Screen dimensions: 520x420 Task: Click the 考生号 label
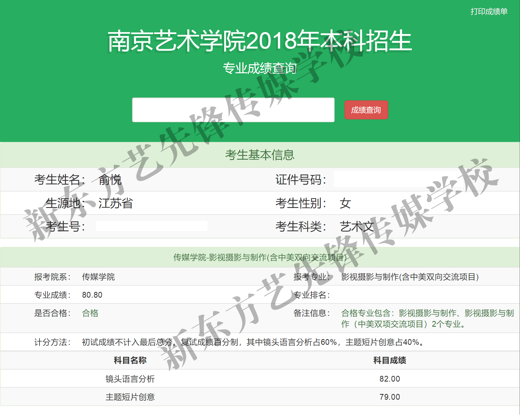click(x=65, y=227)
